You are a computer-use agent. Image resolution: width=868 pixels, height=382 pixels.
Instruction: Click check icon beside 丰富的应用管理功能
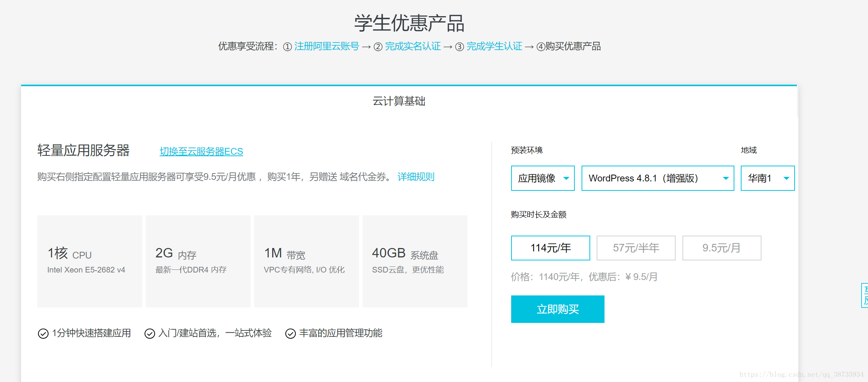tap(291, 333)
